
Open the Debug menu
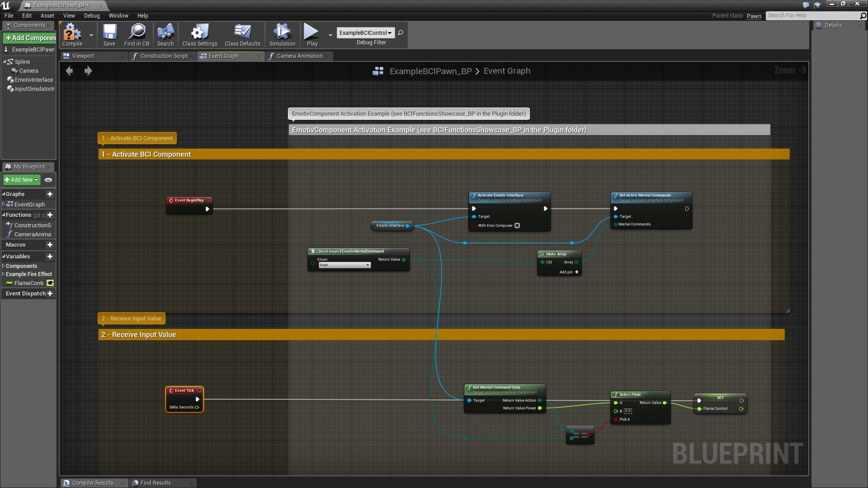tap(92, 15)
